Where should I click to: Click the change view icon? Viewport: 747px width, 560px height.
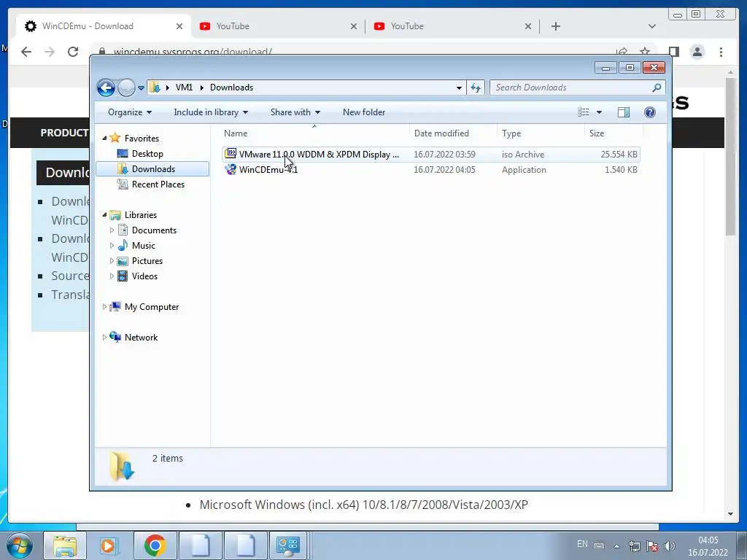(584, 112)
